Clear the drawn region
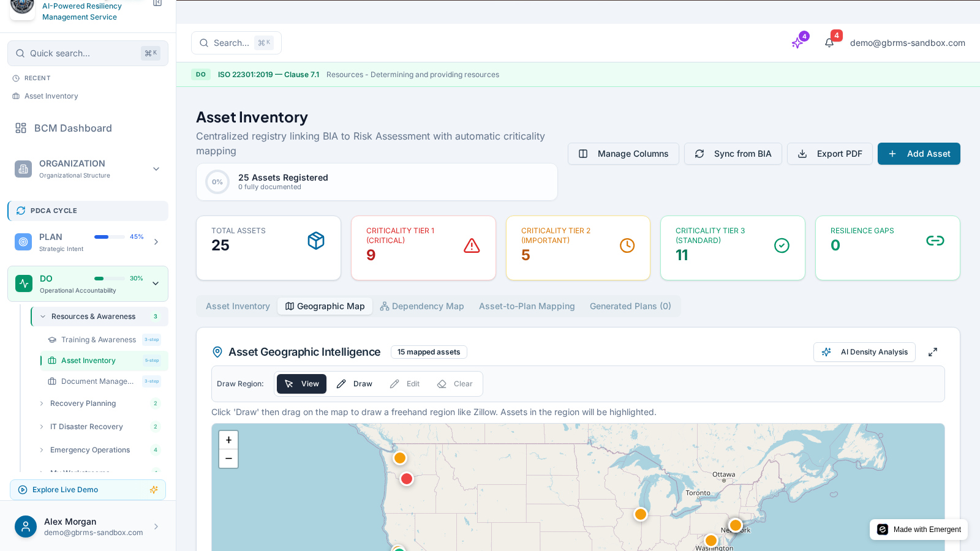980x551 pixels. click(455, 384)
